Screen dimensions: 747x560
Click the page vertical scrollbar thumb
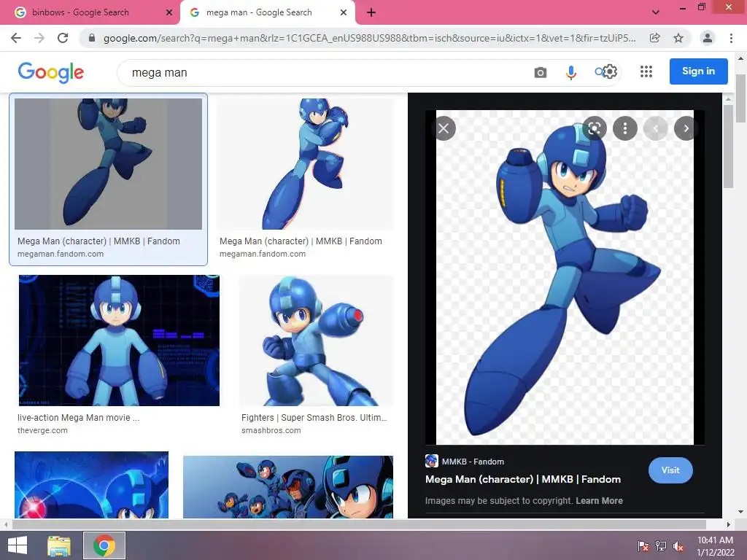point(741,98)
